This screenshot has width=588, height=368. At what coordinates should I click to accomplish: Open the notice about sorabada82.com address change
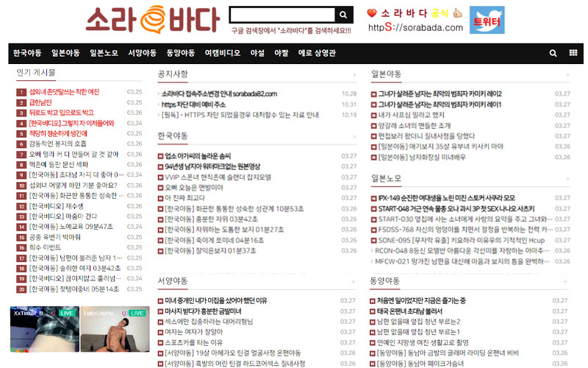click(x=219, y=94)
